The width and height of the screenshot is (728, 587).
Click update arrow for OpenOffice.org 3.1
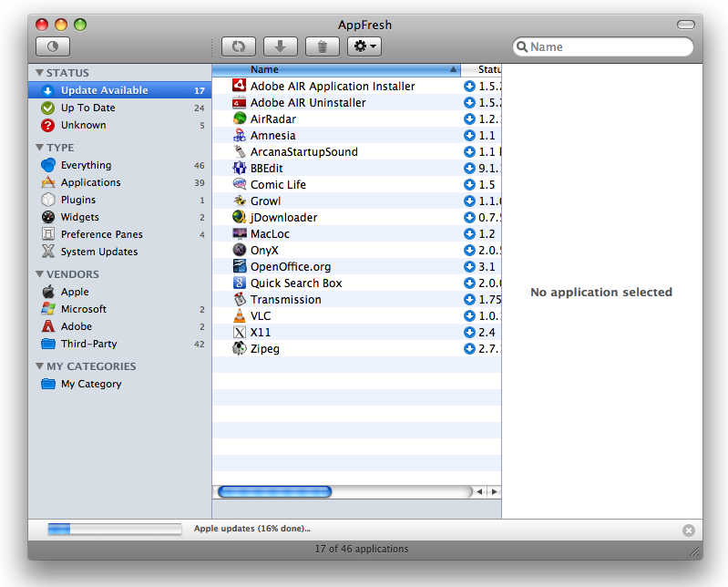click(469, 266)
